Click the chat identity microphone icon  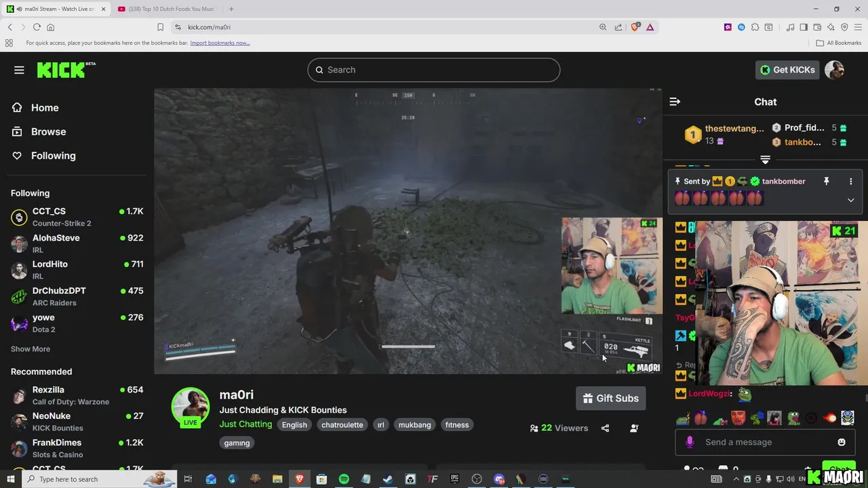click(690, 442)
